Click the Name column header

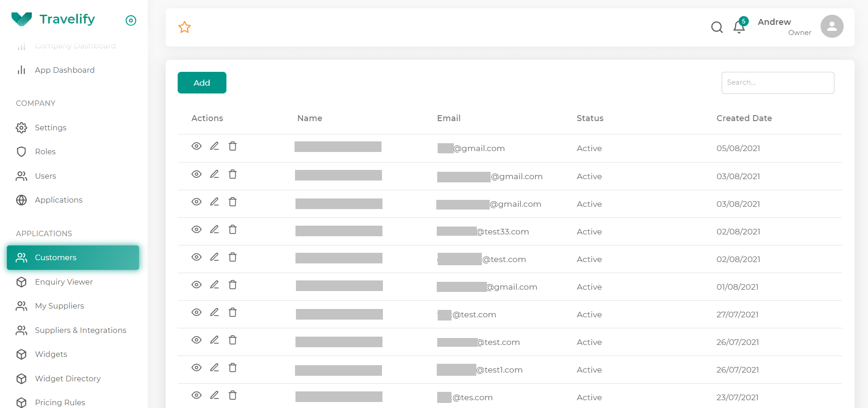click(310, 118)
